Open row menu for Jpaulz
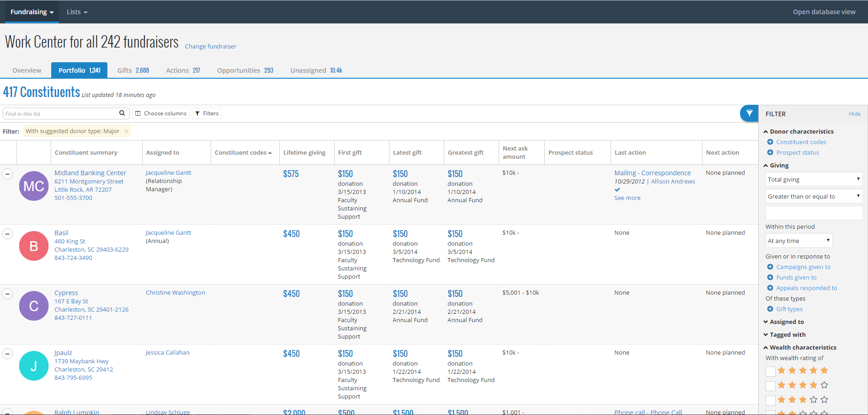868x415 pixels. click(7, 354)
